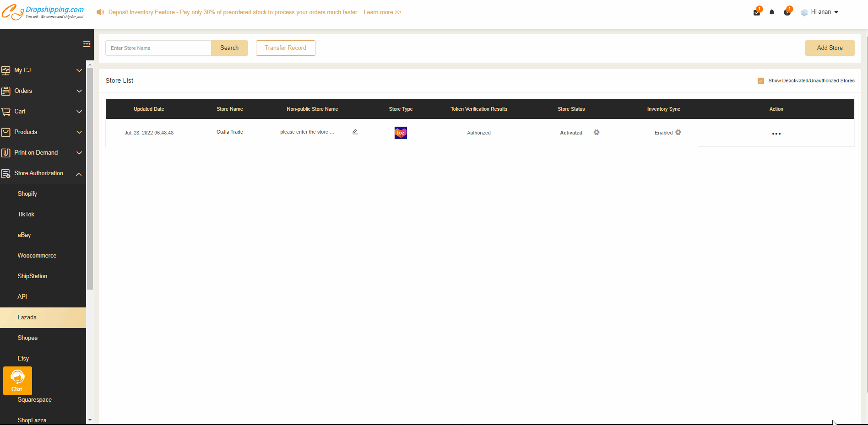Open the notification bell icon

point(772,12)
